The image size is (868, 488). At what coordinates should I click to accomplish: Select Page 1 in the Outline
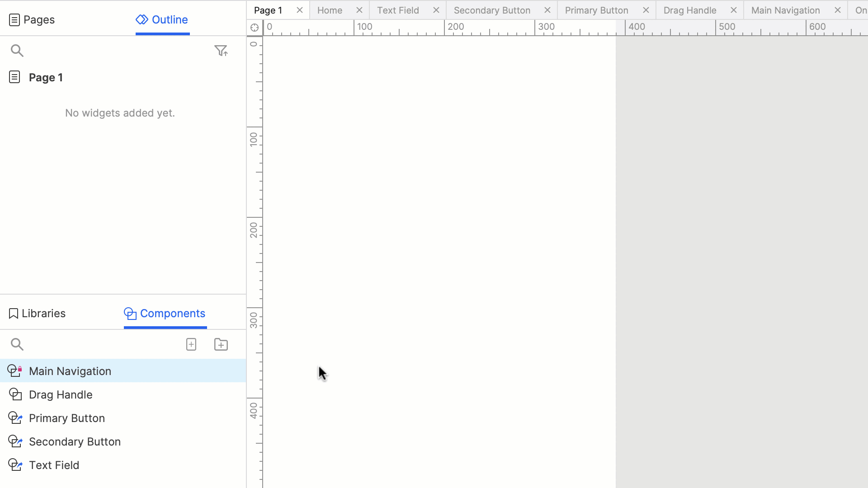(46, 78)
